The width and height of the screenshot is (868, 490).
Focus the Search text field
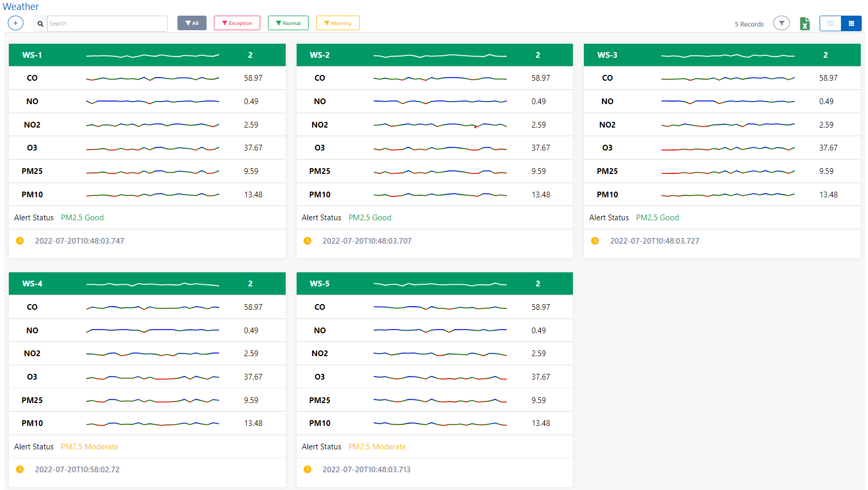[107, 23]
